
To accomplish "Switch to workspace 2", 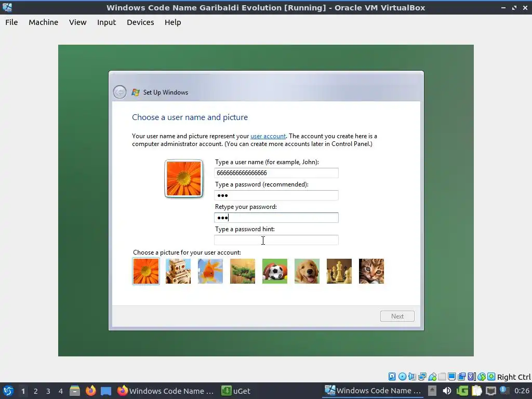I will pos(36,391).
